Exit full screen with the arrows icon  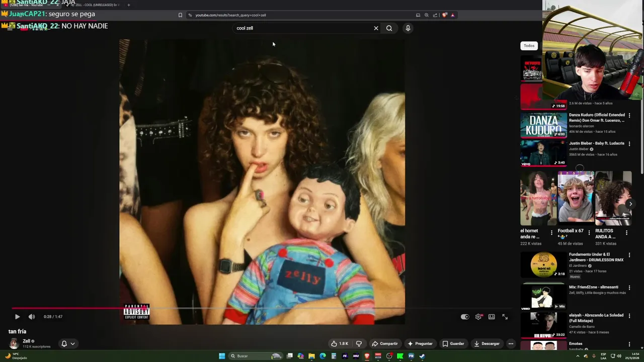click(x=505, y=317)
